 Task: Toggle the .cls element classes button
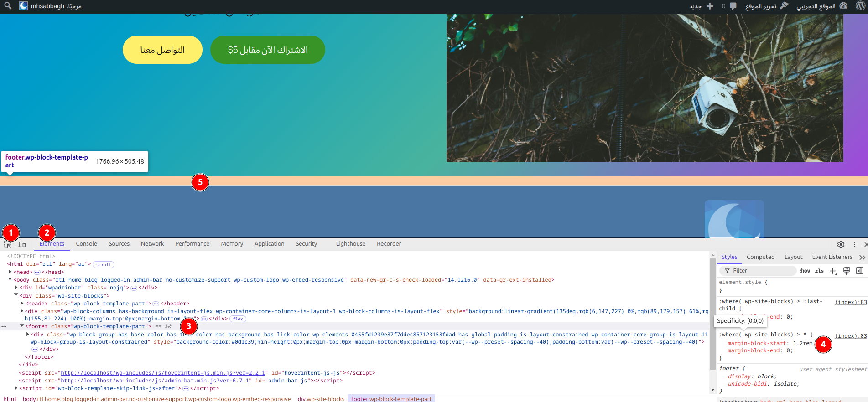tap(819, 271)
